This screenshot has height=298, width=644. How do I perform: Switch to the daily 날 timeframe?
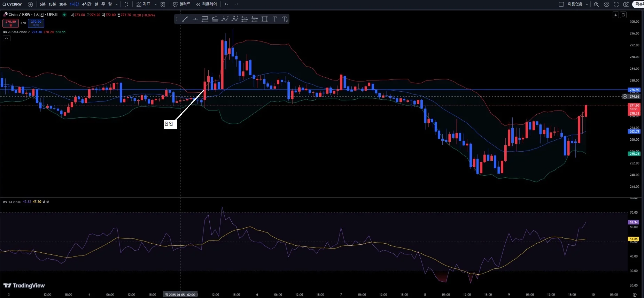tap(96, 4)
